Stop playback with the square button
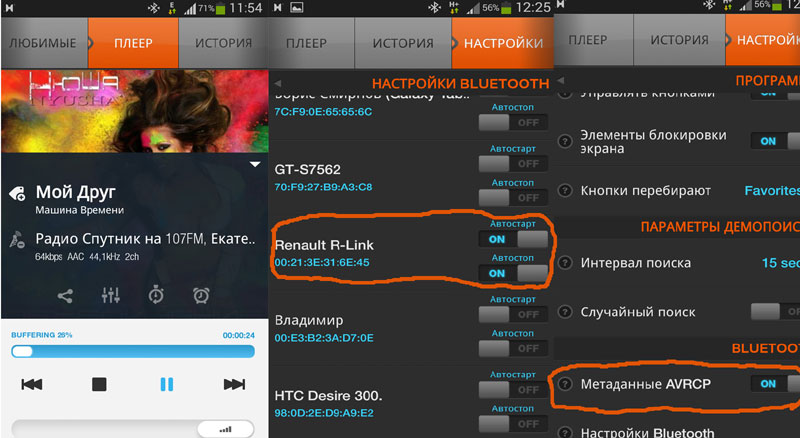This screenshot has height=438, width=800. pos(99,384)
